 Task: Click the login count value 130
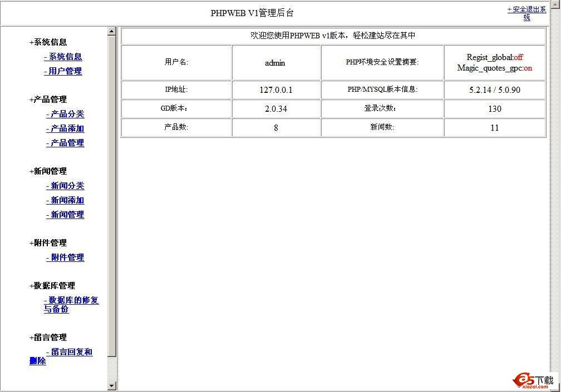pyautogui.click(x=494, y=108)
